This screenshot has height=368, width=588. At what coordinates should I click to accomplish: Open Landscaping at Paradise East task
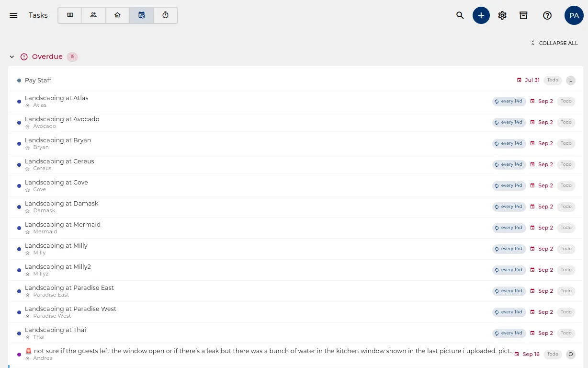tap(295, 291)
